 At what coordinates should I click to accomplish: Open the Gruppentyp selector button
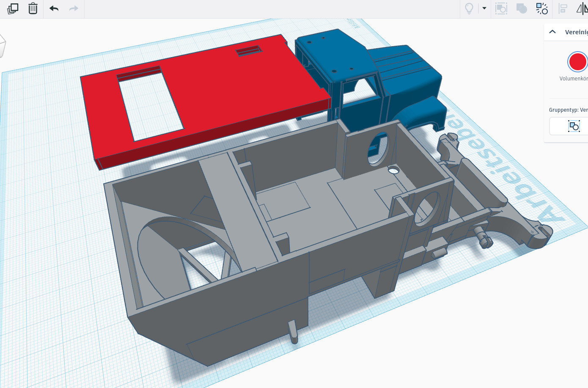click(x=574, y=126)
